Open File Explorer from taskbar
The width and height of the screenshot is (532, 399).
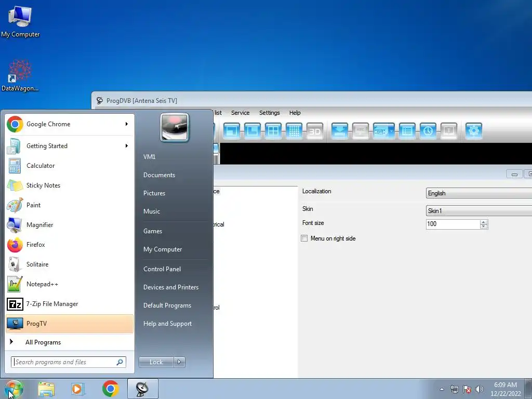point(46,389)
